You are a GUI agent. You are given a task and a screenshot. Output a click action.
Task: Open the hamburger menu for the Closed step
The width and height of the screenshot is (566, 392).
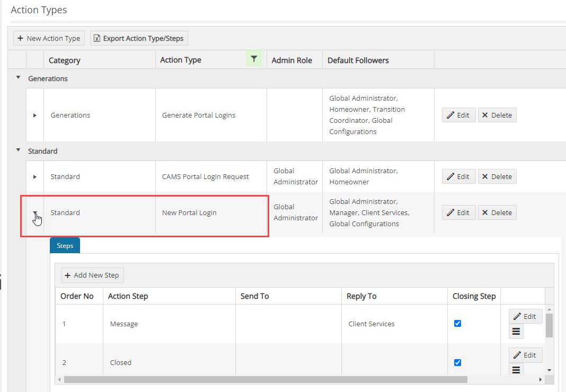516,370
